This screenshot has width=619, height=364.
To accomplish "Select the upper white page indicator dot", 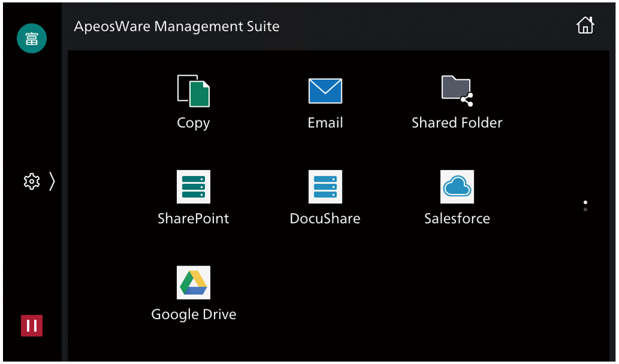I will pyautogui.click(x=585, y=202).
